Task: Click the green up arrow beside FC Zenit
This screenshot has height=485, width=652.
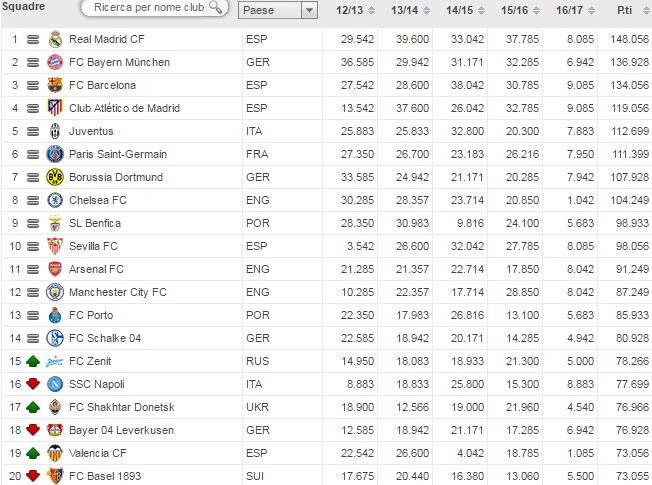Action: point(32,361)
